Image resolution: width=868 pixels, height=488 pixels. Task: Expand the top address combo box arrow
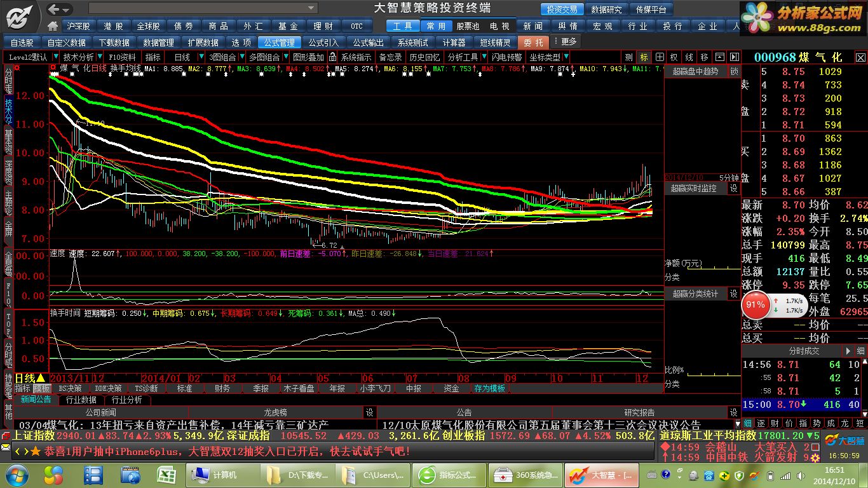311,9
